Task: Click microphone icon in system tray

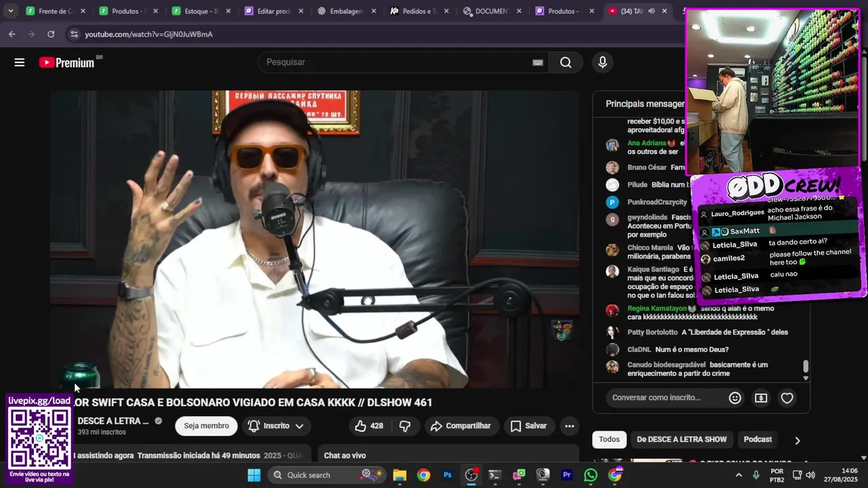Action: 757,475
